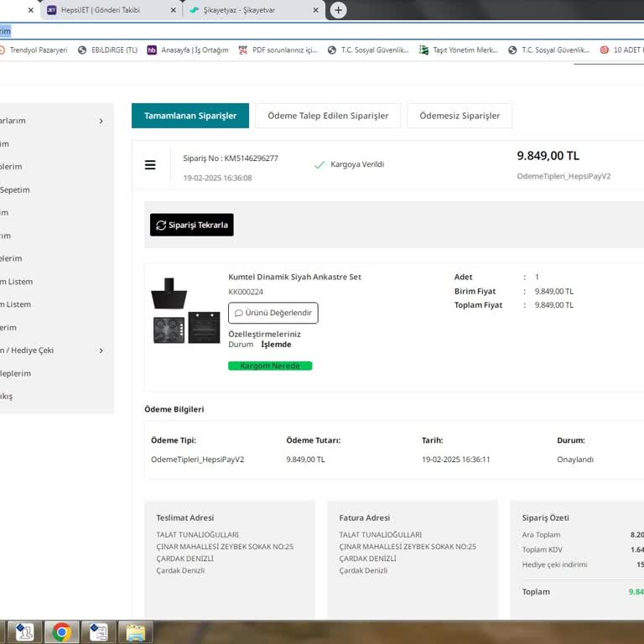Viewport: 644px width, 644px height.
Task: Close the HepsiJET Gönderi Takibi tab
Action: [x=173, y=10]
